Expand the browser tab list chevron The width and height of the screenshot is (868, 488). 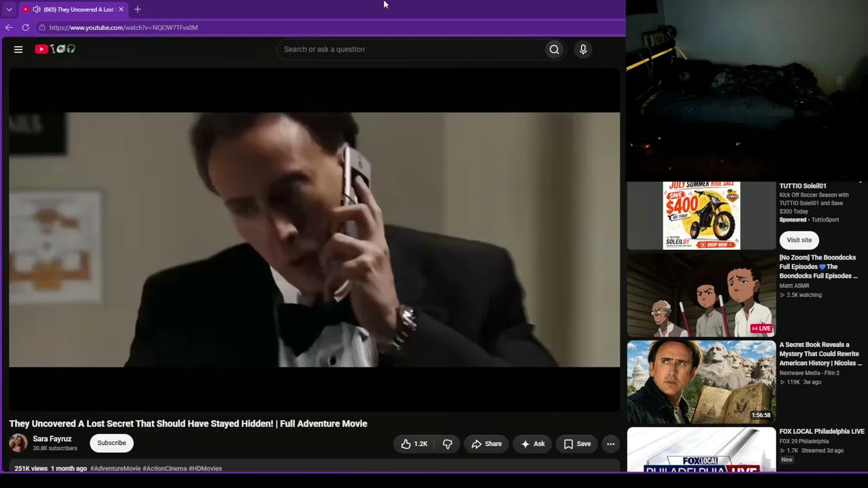9,9
